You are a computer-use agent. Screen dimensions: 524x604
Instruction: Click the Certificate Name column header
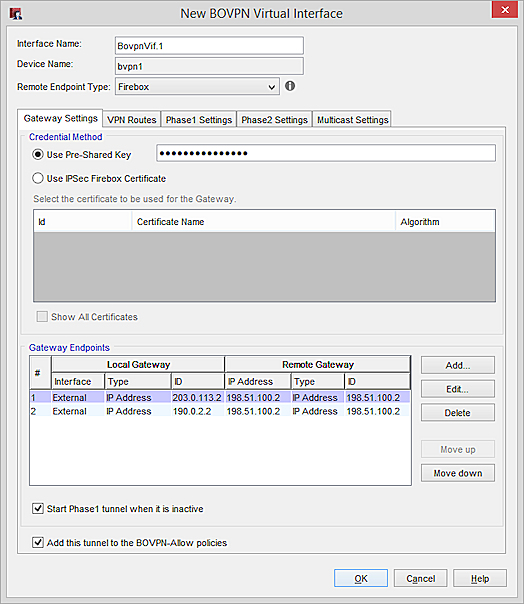tap(264, 221)
